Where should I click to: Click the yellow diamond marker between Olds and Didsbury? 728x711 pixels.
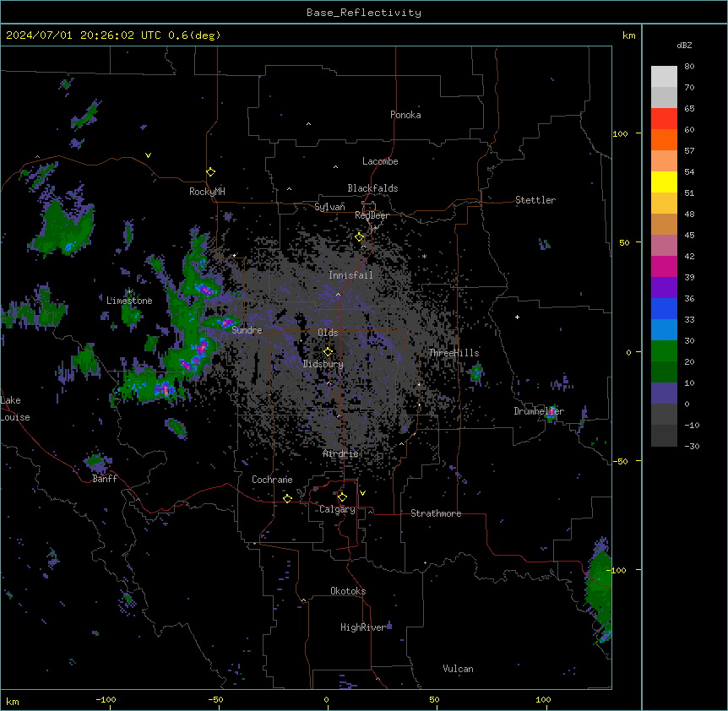(328, 352)
